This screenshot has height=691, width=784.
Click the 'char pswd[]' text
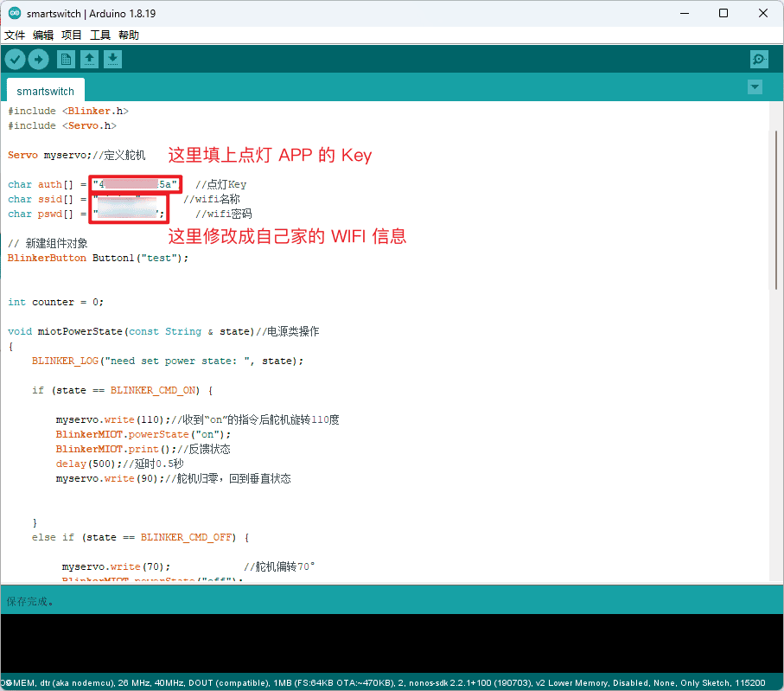pos(40,214)
